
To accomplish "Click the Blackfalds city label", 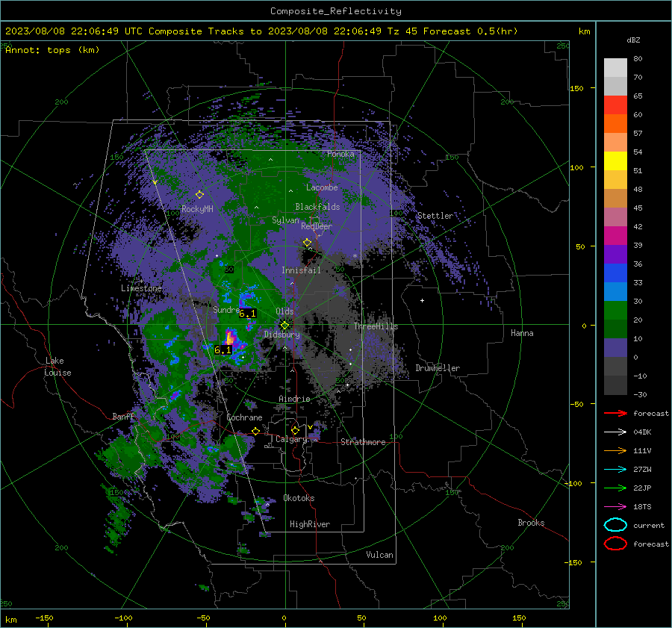I will 317,207.
